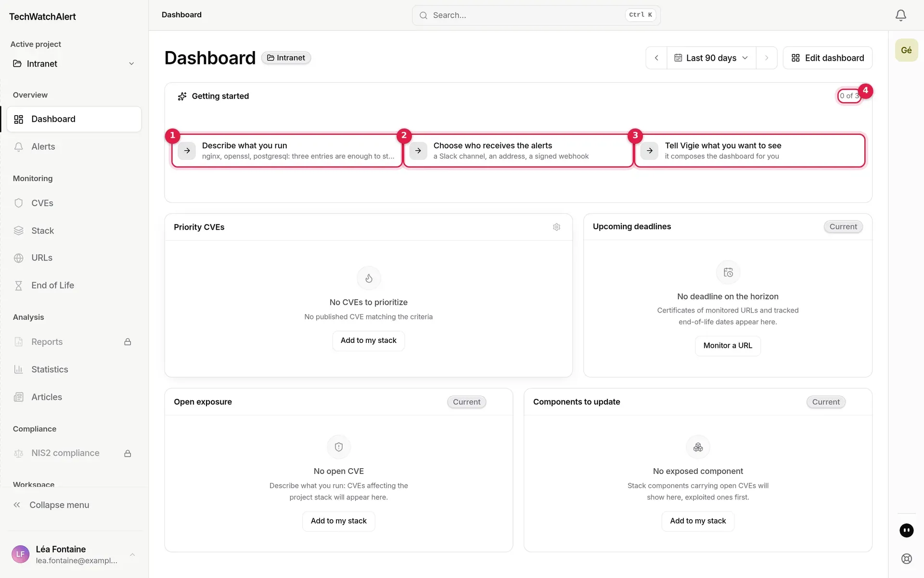Click the magnifier icon in search bar
This screenshot has height=578, width=924.
pyautogui.click(x=423, y=15)
